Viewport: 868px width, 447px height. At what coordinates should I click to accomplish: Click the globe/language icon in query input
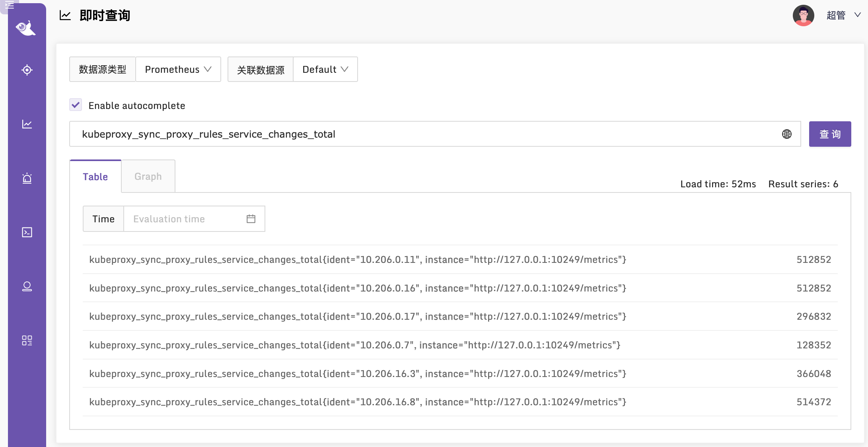pos(787,133)
